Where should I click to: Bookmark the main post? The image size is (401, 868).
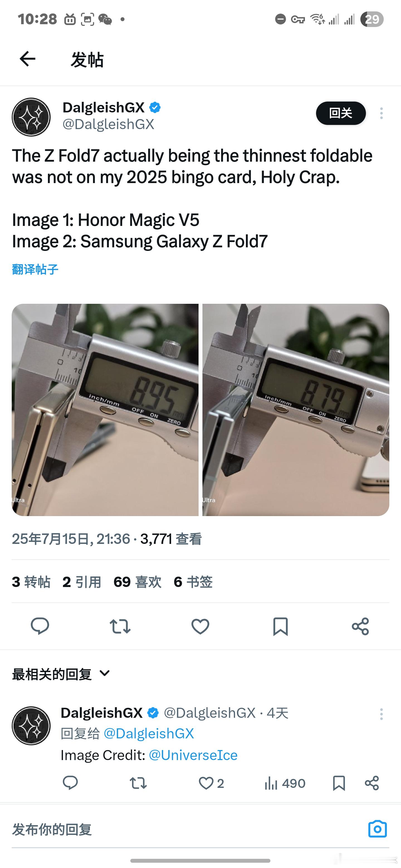point(280,627)
